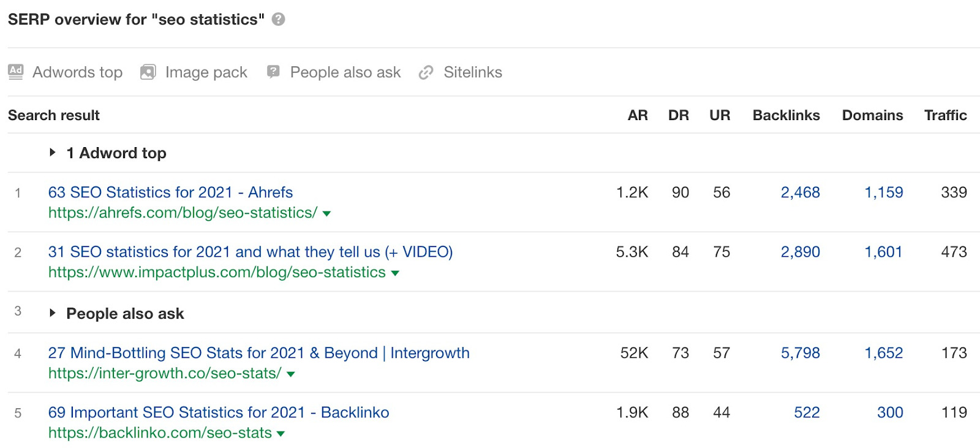The width and height of the screenshot is (980, 448).
Task: Open the Backlinko 69 Important SEO Statistics link
Action: coord(218,412)
